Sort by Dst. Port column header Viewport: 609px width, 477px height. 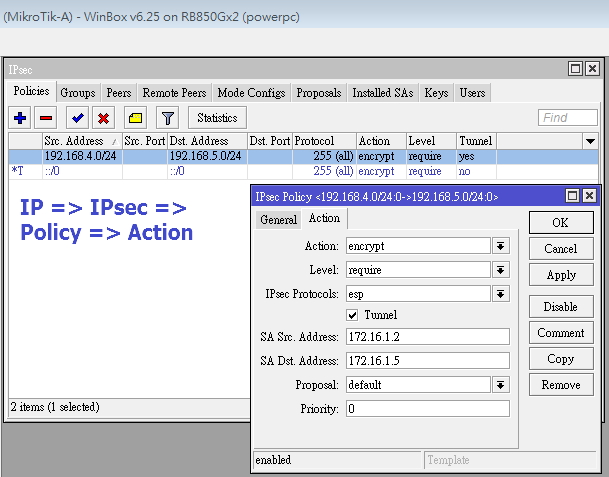270,141
